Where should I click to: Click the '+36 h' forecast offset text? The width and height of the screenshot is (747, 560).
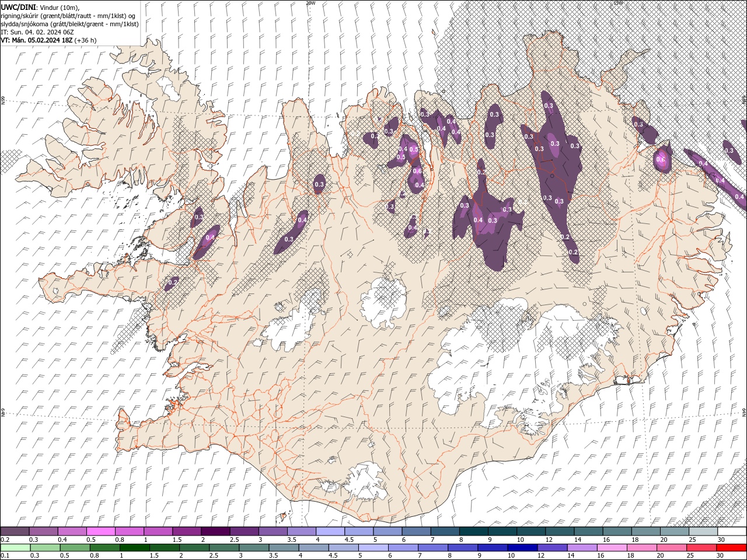[x=86, y=40]
